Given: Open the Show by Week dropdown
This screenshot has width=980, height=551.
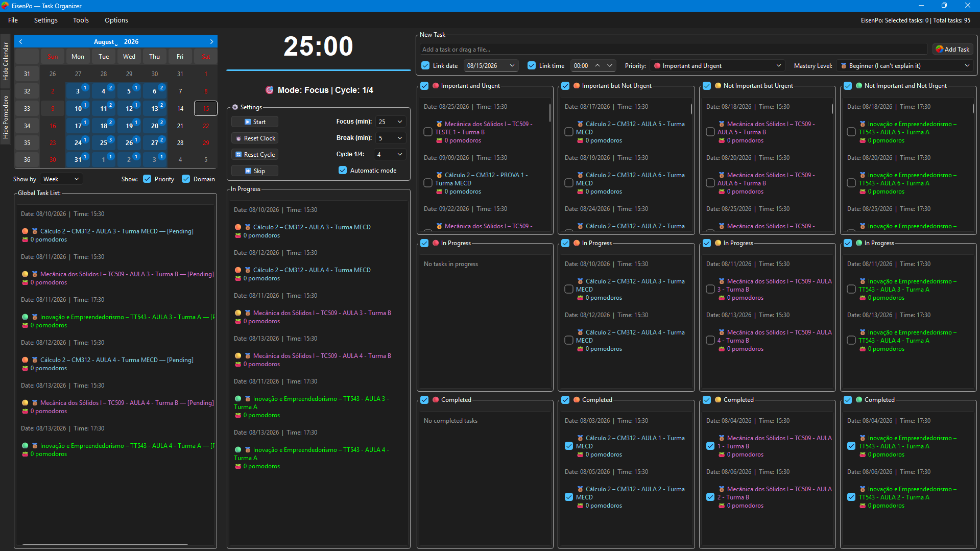Looking at the screenshot, I should (x=61, y=179).
